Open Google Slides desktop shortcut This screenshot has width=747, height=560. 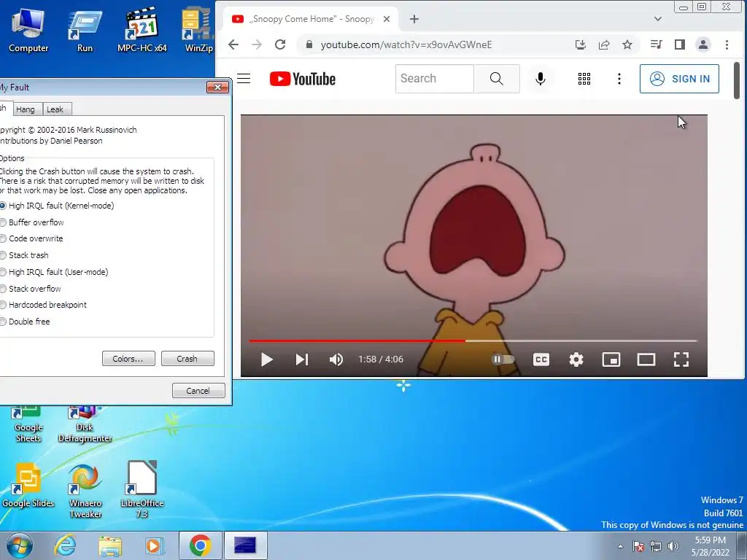[28, 486]
